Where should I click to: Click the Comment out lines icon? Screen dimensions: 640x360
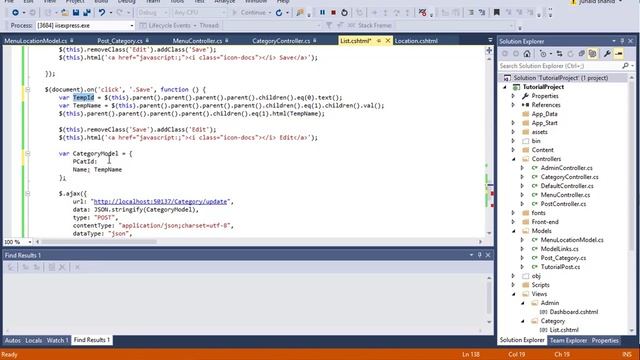click(471, 13)
